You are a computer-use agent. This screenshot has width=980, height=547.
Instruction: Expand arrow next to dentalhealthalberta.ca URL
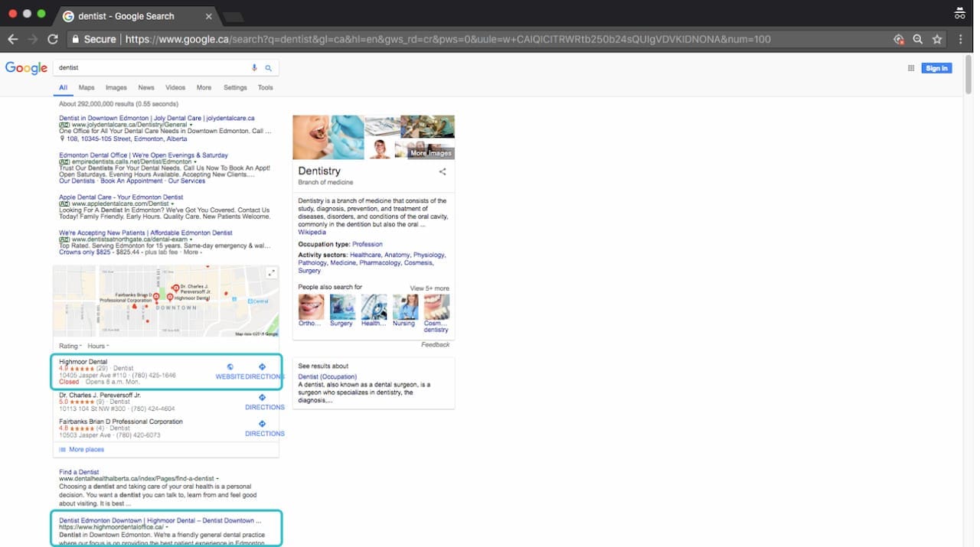(217, 479)
